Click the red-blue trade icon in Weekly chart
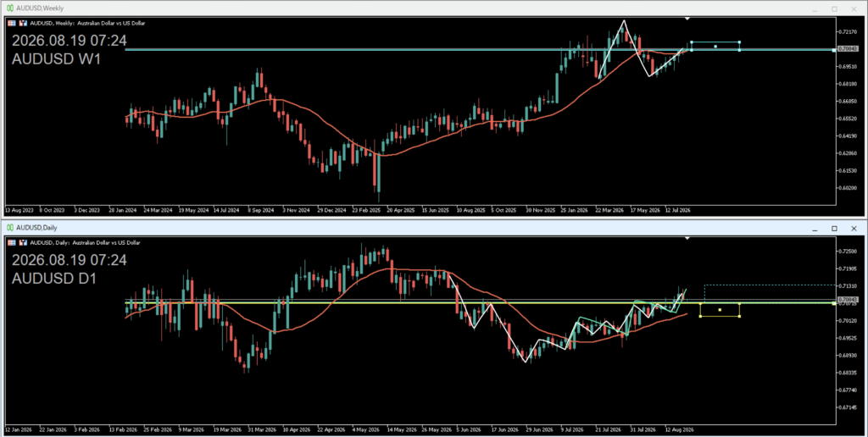The image size is (868, 437). pos(23,23)
